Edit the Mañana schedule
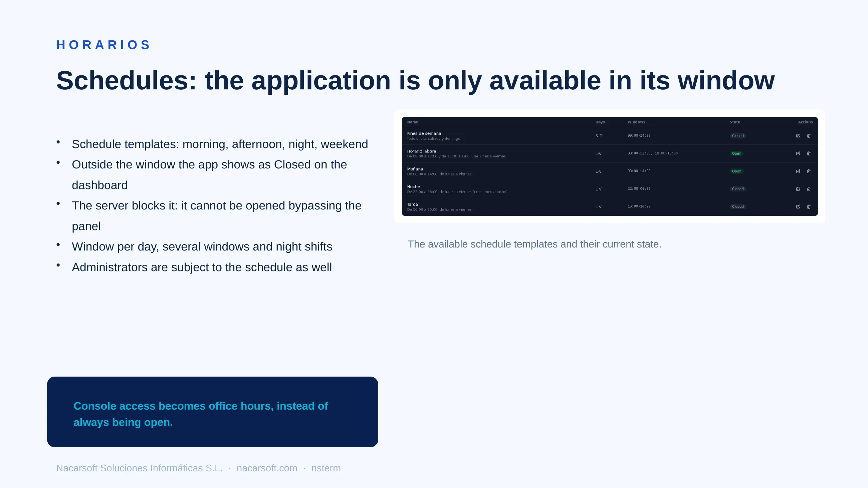This screenshot has height=488, width=868. (798, 171)
